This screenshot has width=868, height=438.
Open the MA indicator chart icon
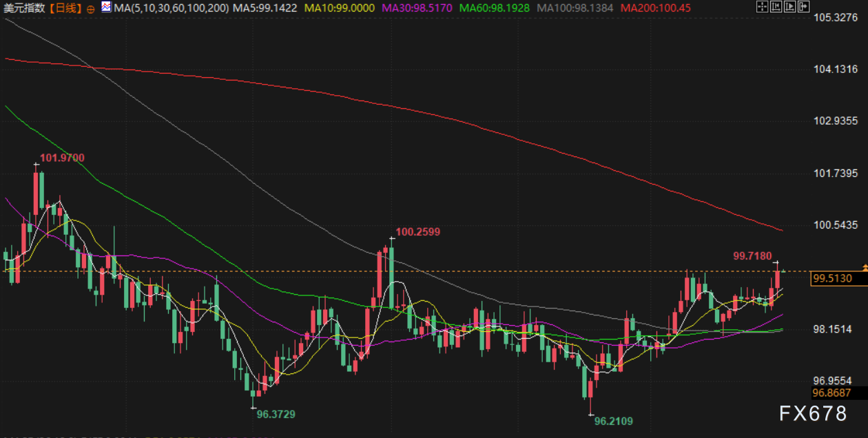click(105, 8)
